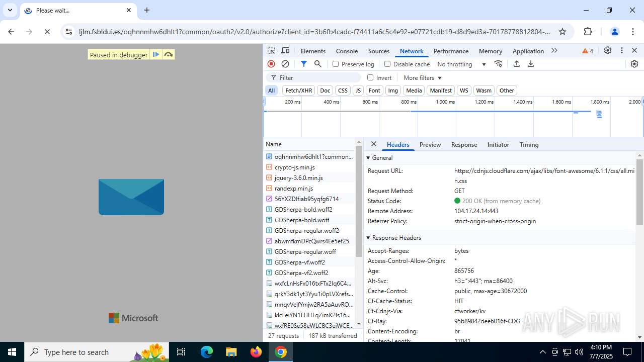Bookmark this page star icon
This screenshot has width=644, height=362.
pyautogui.click(x=562, y=32)
